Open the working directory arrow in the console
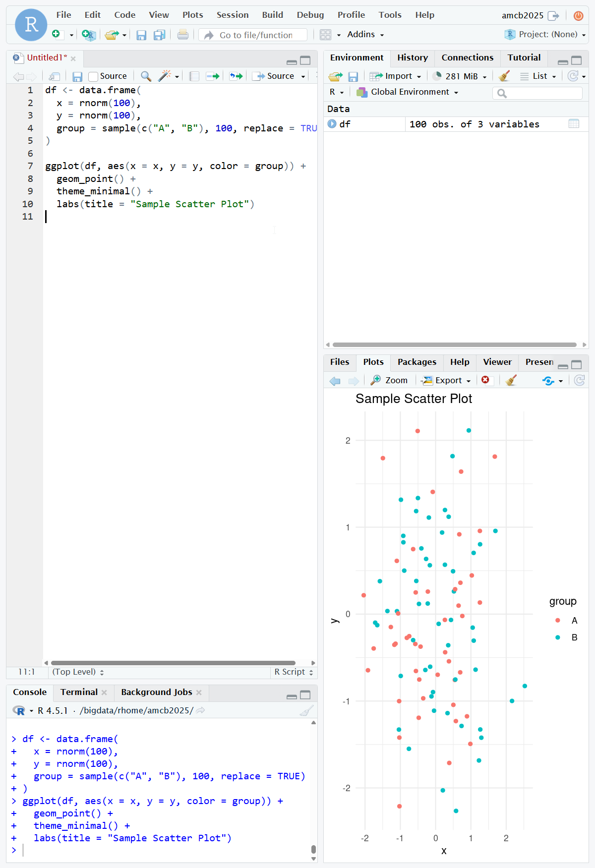Image resolution: width=595 pixels, height=868 pixels. point(201,710)
